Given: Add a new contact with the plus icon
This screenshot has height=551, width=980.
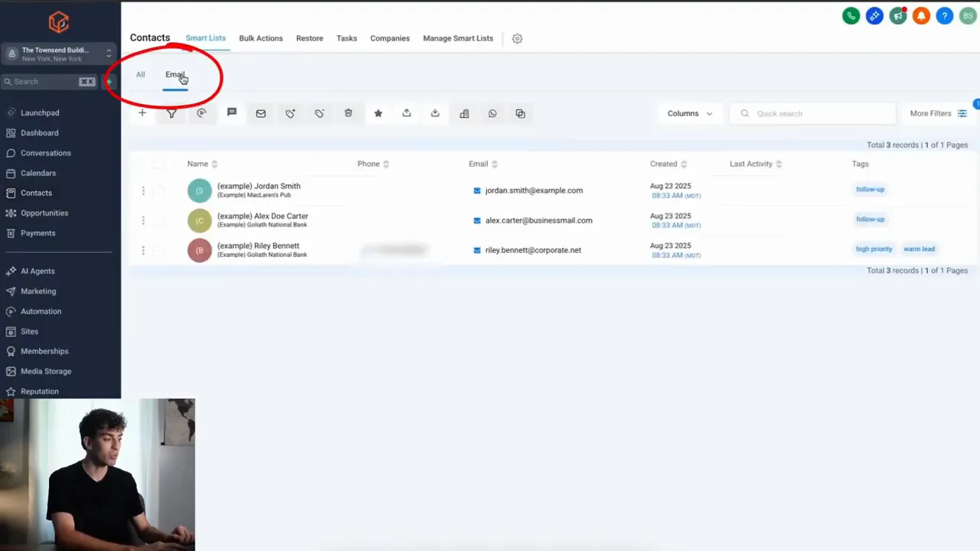Looking at the screenshot, I should pyautogui.click(x=142, y=113).
